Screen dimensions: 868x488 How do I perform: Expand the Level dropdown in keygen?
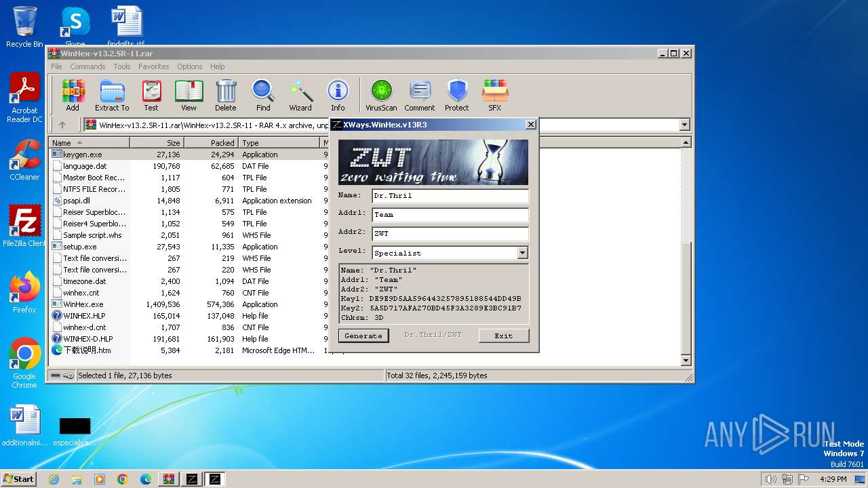coord(522,253)
